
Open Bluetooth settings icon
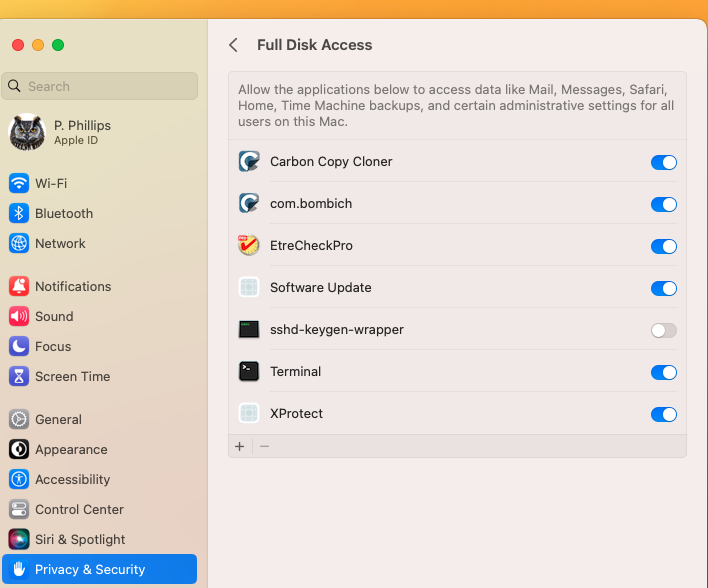tap(19, 213)
